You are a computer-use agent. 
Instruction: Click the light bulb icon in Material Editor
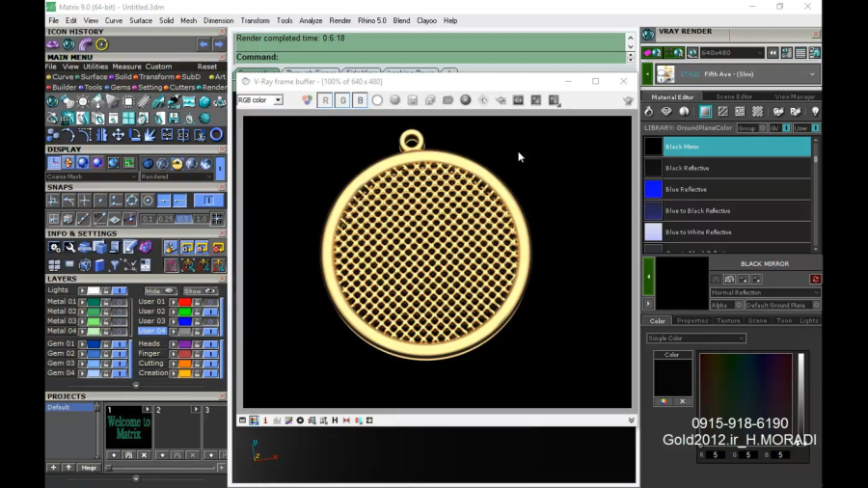[815, 112]
